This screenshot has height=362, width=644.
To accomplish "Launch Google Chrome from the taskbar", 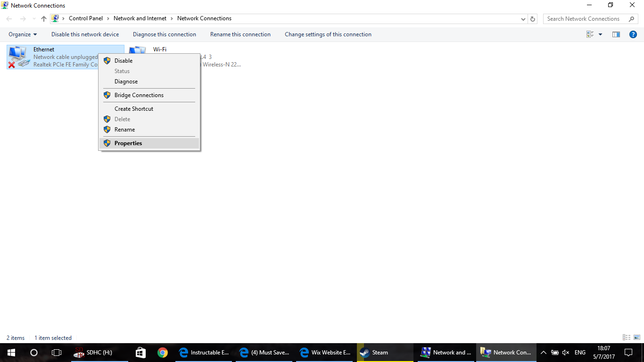I will (163, 352).
